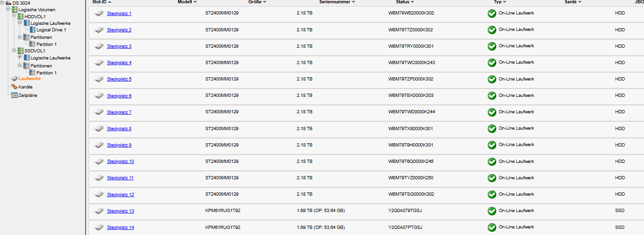Click the green status checkmark for Steckplatz 3

[492, 46]
